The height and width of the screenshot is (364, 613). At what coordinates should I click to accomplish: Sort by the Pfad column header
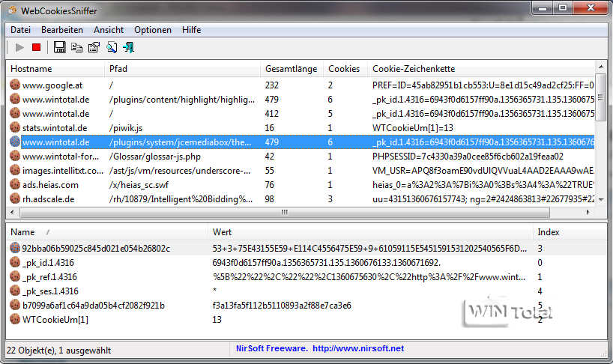click(x=182, y=69)
